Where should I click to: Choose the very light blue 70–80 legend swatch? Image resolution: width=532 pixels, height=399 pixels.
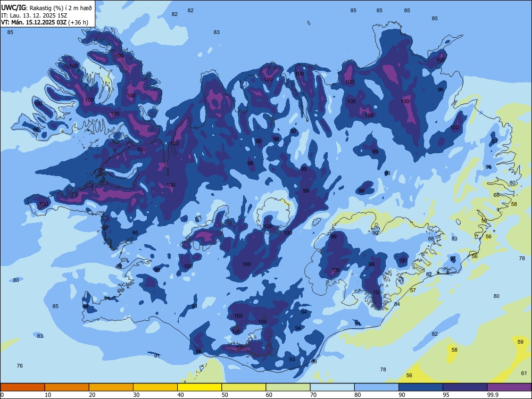point(332,387)
